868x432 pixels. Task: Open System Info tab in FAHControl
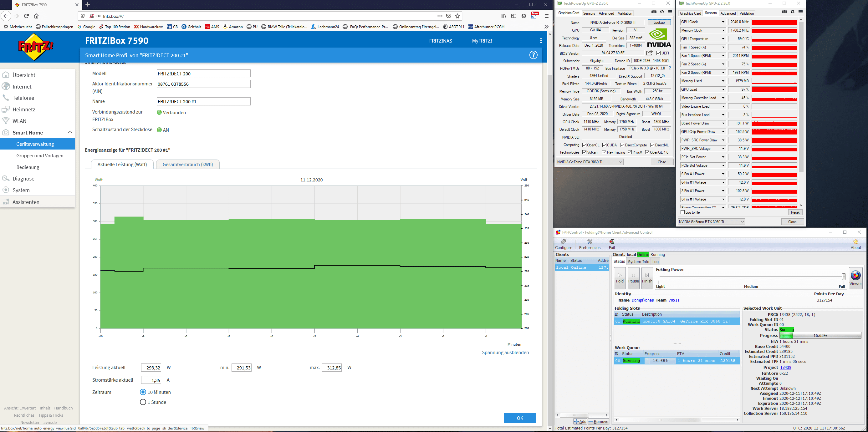638,262
